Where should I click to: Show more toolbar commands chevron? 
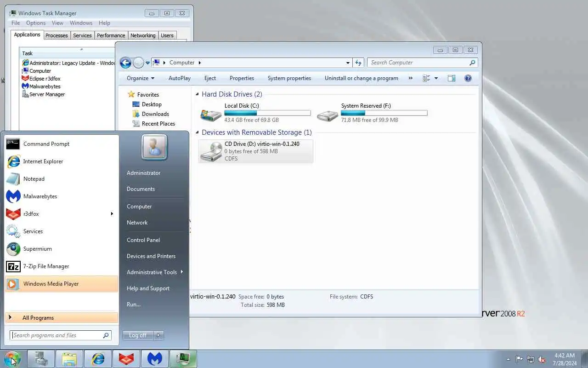[x=410, y=78]
